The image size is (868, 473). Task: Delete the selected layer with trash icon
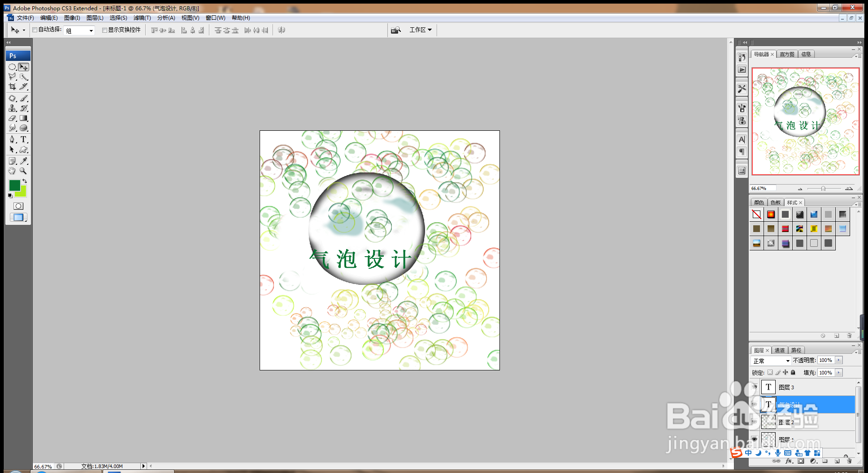click(849, 461)
